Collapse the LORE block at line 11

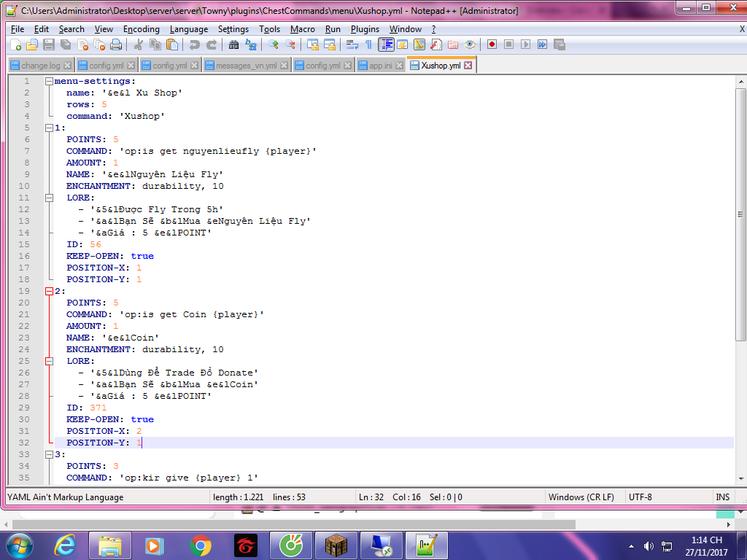click(x=49, y=198)
